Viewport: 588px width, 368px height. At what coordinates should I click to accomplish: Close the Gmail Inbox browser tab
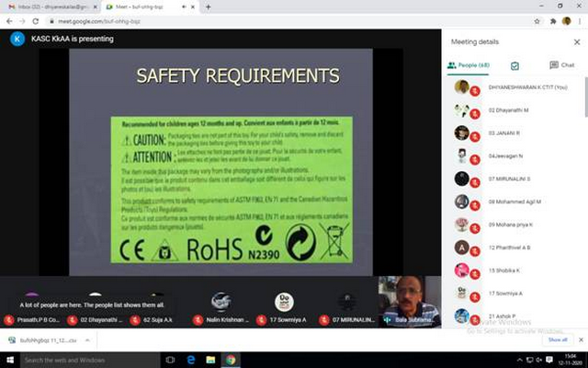pos(95,6)
